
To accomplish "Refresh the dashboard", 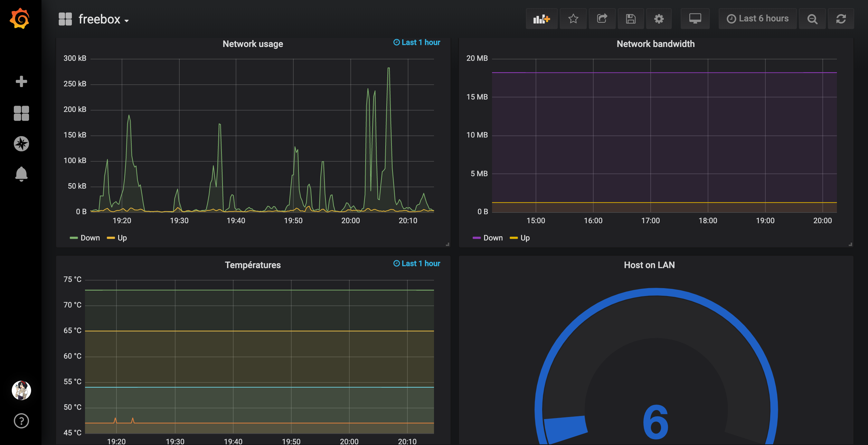I will tap(841, 19).
